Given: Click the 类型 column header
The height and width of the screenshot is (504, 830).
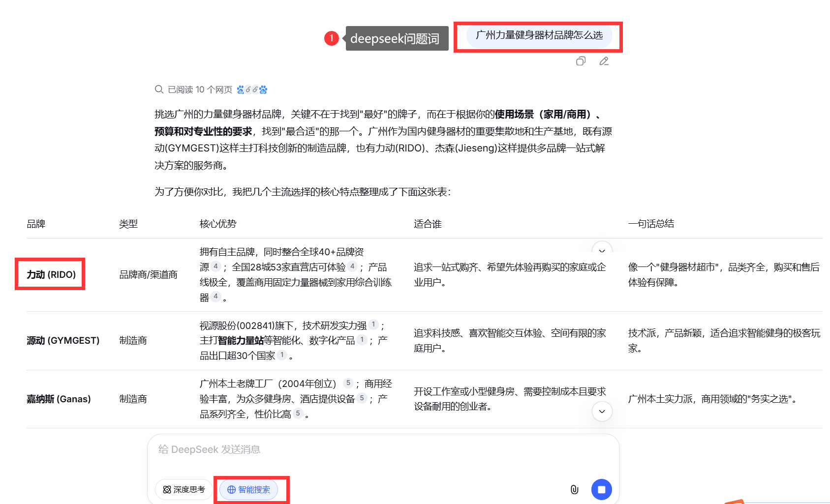Looking at the screenshot, I should [x=128, y=224].
